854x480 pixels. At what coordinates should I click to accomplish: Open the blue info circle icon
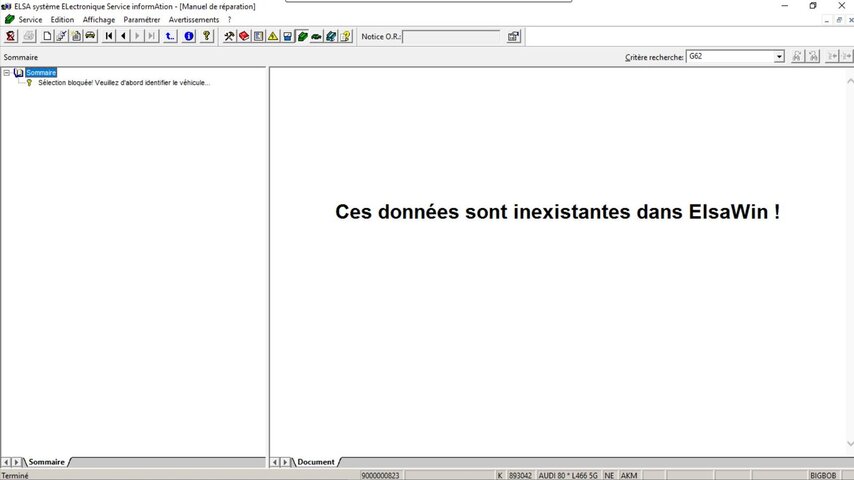pos(189,37)
